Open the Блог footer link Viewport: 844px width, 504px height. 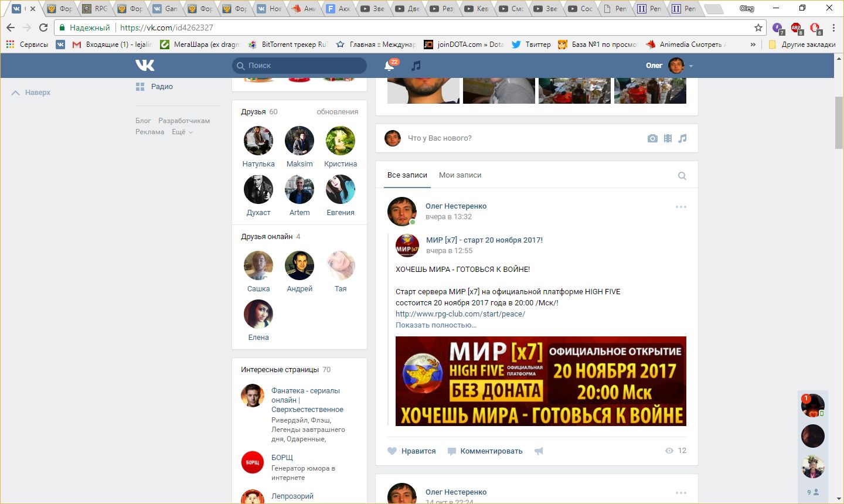pyautogui.click(x=143, y=121)
